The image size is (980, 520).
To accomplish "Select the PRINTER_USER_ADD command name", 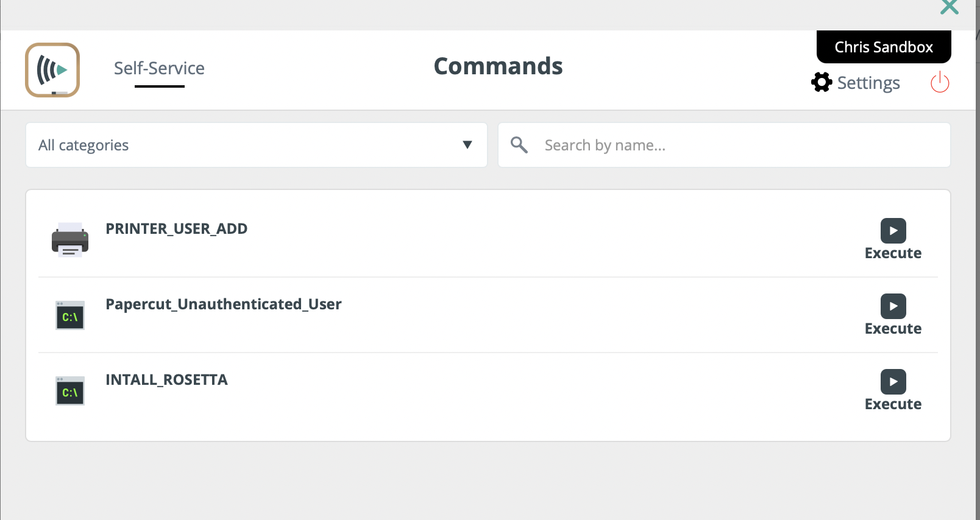I will click(x=177, y=229).
